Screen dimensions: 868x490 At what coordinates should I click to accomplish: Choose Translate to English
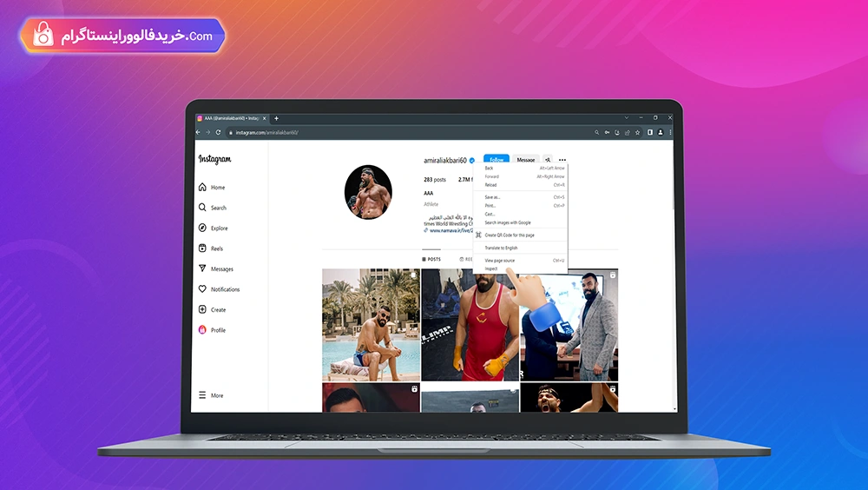[x=520, y=248]
